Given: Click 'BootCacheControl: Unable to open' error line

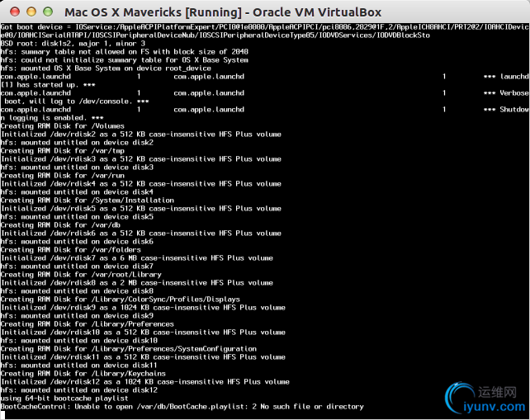Looking at the screenshot, I should pyautogui.click(x=182, y=407).
